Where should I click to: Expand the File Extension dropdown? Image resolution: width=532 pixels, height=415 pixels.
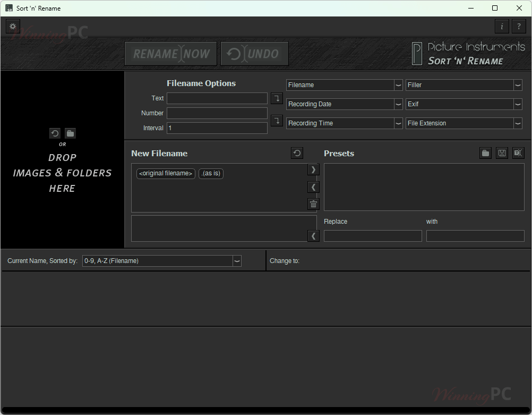pos(518,123)
